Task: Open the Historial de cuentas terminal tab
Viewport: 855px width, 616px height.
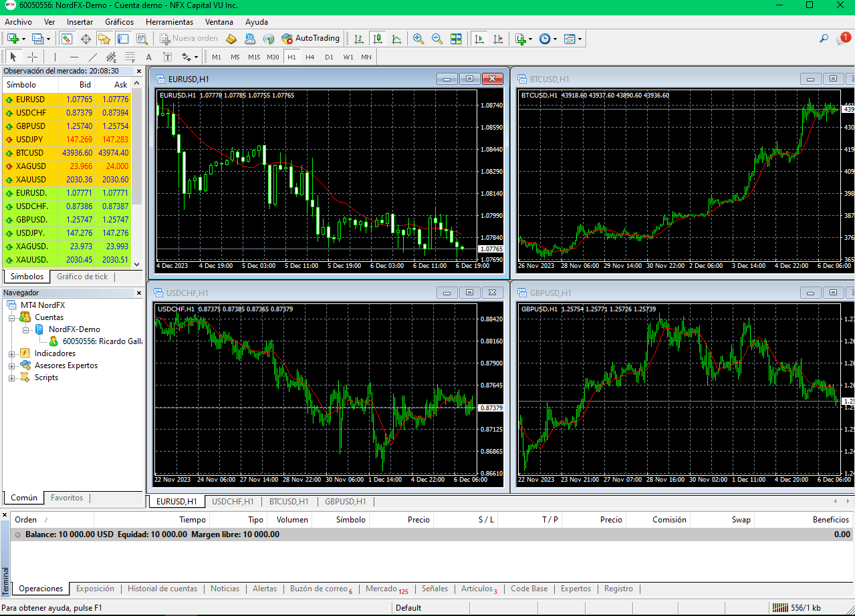Action: click(x=162, y=589)
